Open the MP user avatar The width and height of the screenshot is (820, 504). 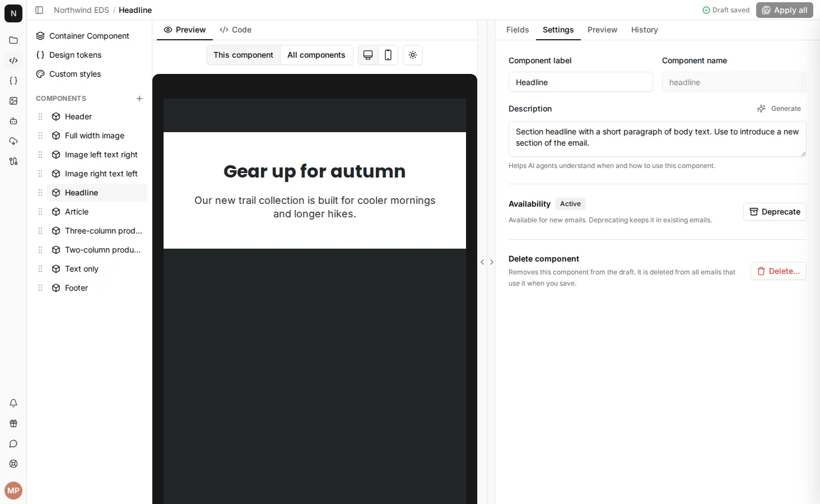pyautogui.click(x=13, y=491)
